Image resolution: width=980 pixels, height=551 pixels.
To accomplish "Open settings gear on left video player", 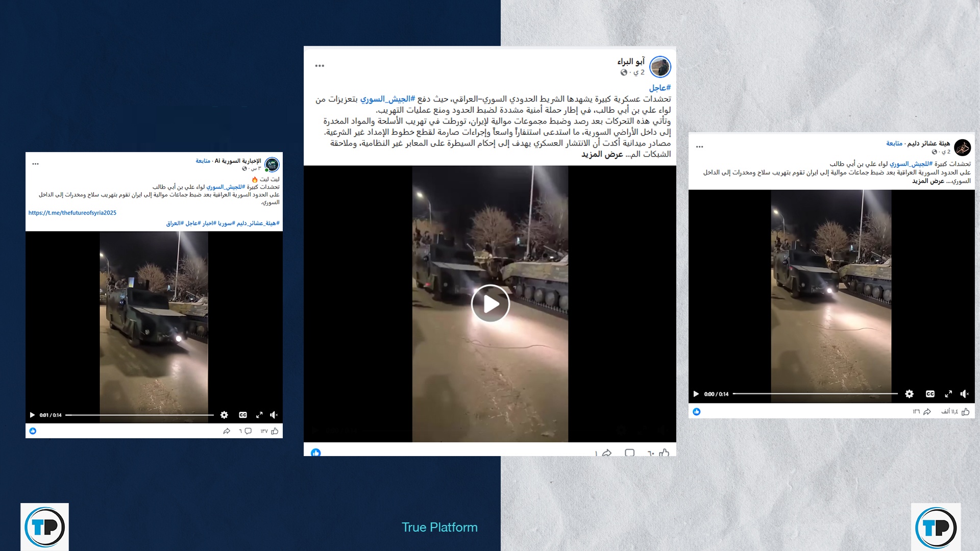I will (x=224, y=415).
